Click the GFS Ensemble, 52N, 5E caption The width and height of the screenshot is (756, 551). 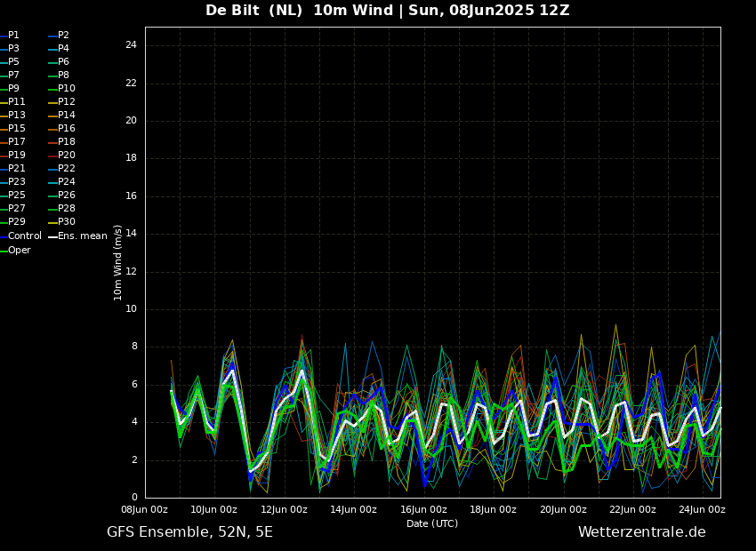tap(189, 532)
